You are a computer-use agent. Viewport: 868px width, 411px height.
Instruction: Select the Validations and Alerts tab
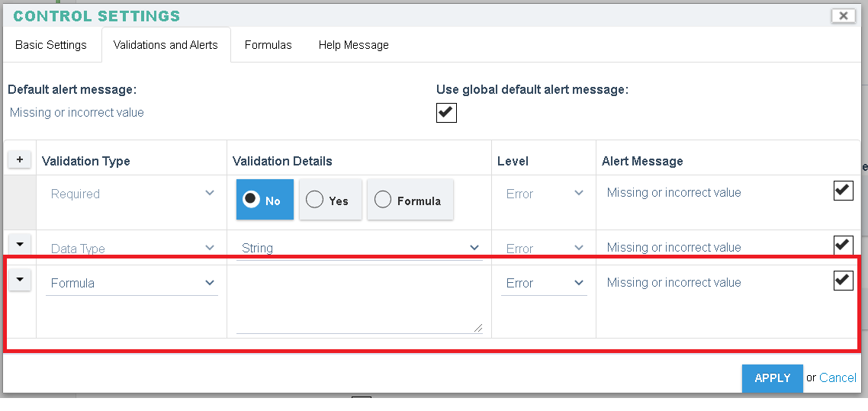click(x=166, y=45)
